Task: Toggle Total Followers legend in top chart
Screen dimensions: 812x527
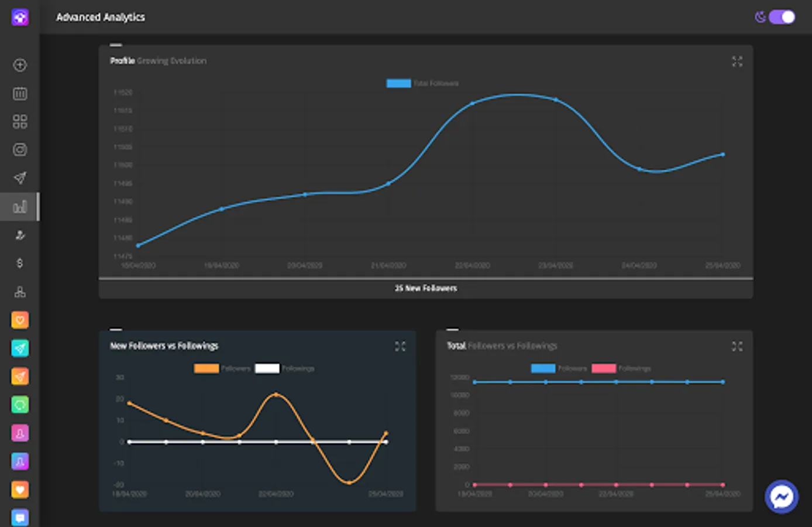Action: pos(422,83)
